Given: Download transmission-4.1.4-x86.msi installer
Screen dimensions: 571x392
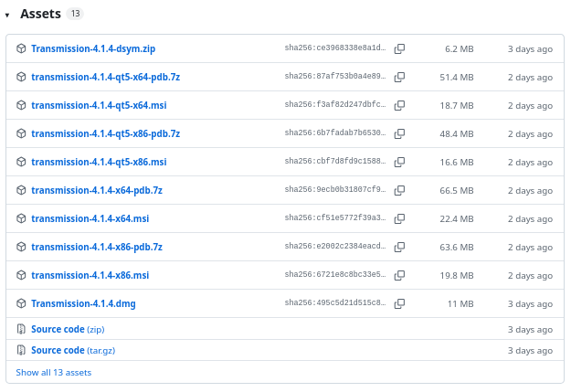Looking at the screenshot, I should [90, 275].
